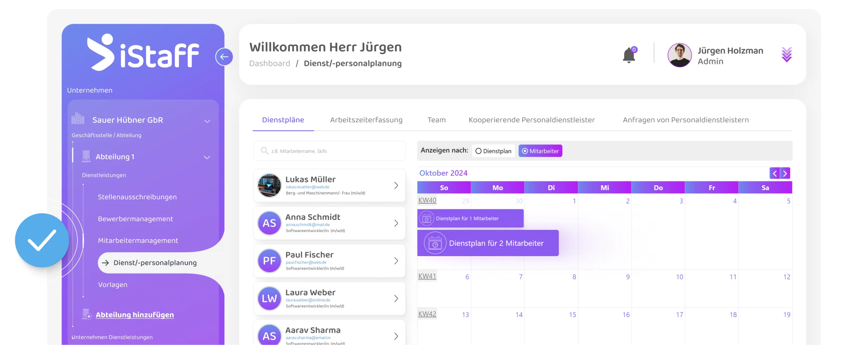Expand Anna Schmidt chevron arrow

tap(396, 223)
